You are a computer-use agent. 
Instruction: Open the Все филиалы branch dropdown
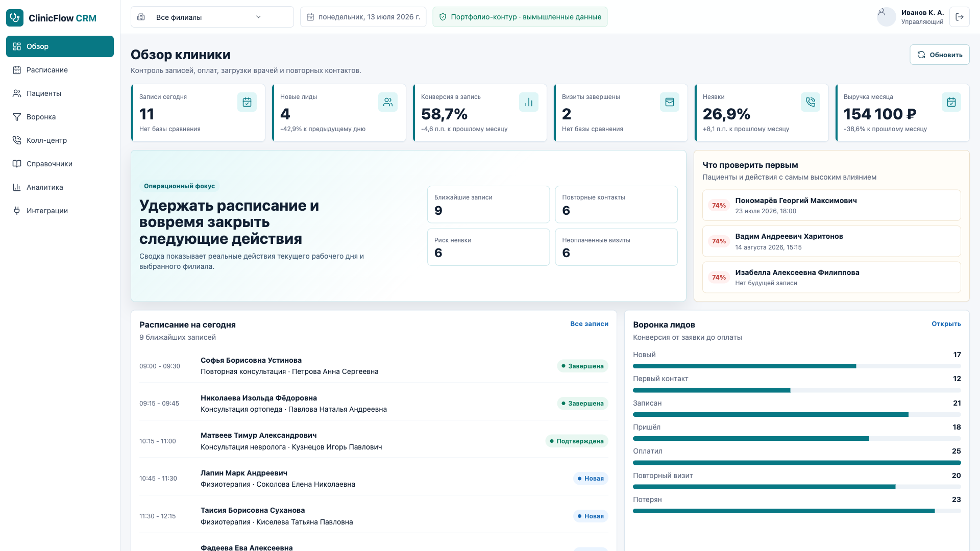[x=212, y=17]
